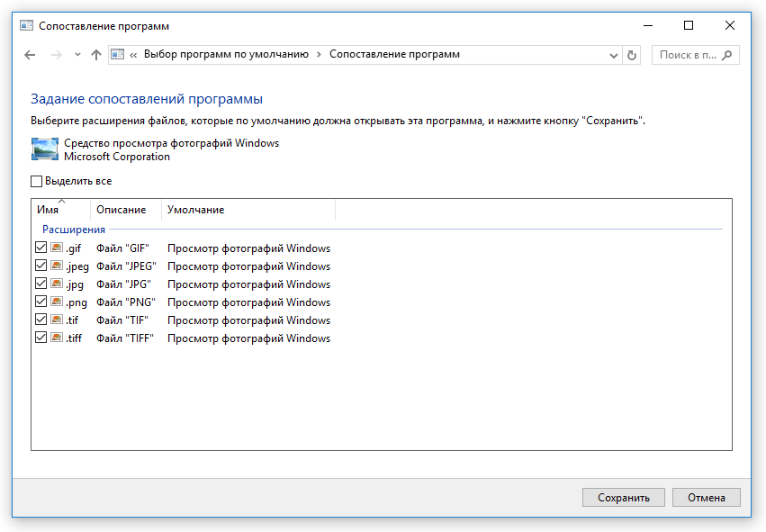Screen dimensions: 766x532
Task: Open the recent locations dropdown arrow
Action: [x=78, y=55]
